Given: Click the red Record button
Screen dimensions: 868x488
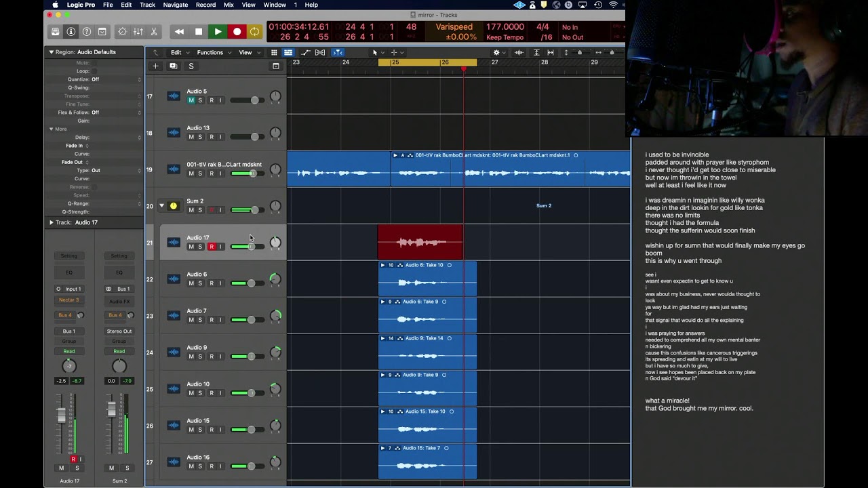Looking at the screenshot, I should pyautogui.click(x=237, y=32).
